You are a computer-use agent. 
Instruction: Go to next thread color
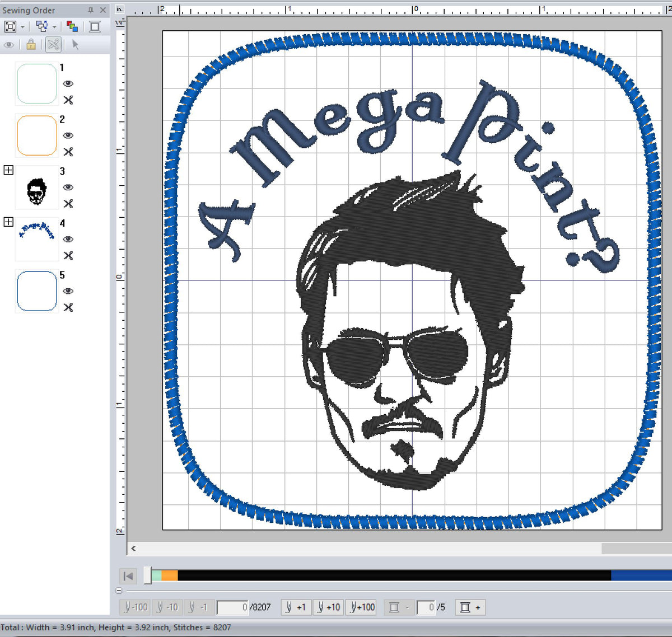pyautogui.click(x=470, y=607)
